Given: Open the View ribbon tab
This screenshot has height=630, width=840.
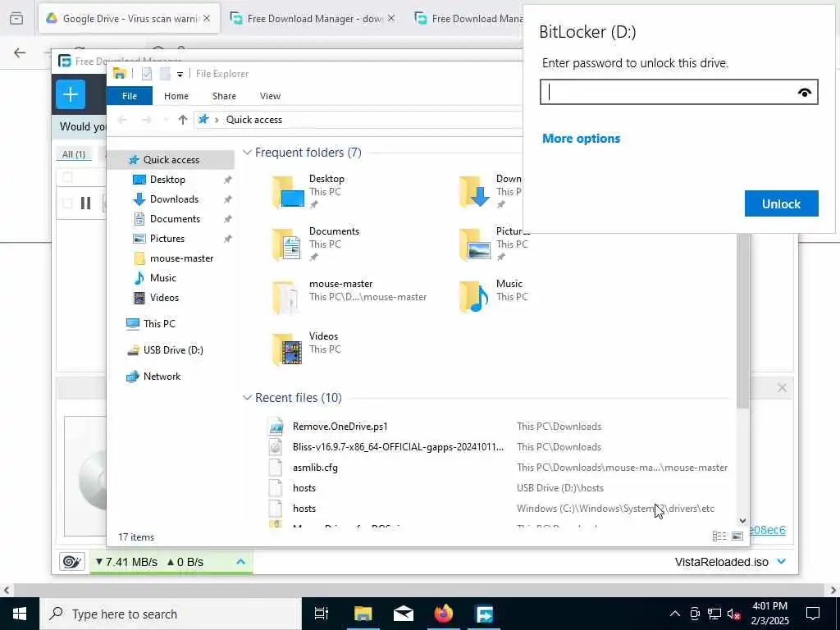Looking at the screenshot, I should pos(270,96).
